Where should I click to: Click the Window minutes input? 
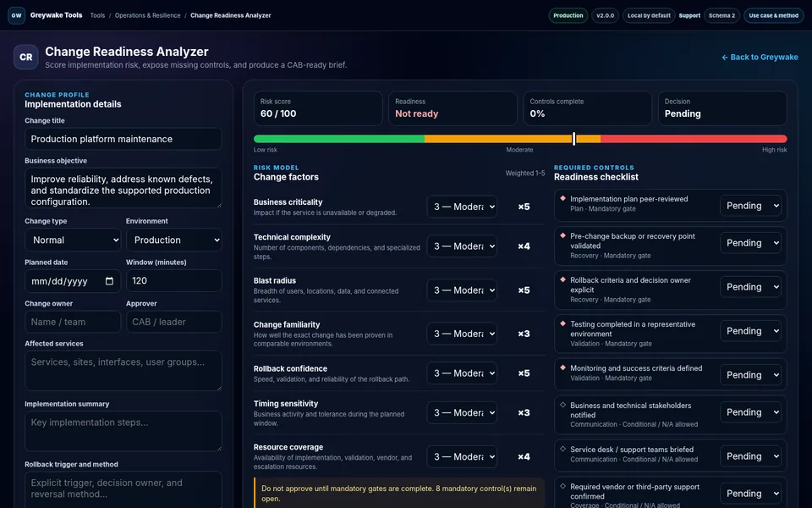point(174,281)
